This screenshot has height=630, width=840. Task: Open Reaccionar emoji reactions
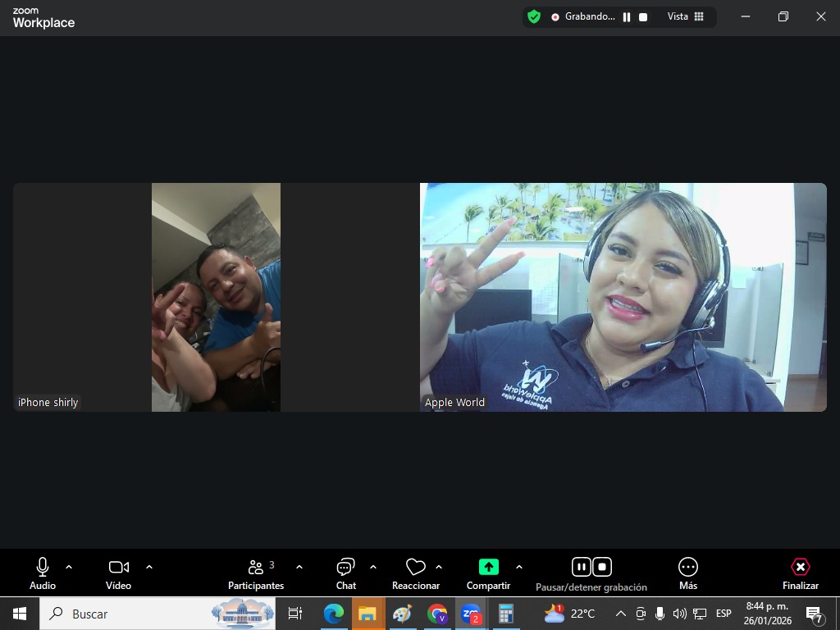(x=416, y=573)
